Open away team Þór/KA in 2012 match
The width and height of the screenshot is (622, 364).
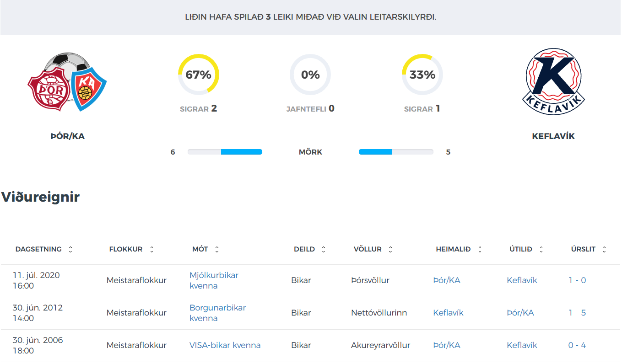(x=520, y=313)
